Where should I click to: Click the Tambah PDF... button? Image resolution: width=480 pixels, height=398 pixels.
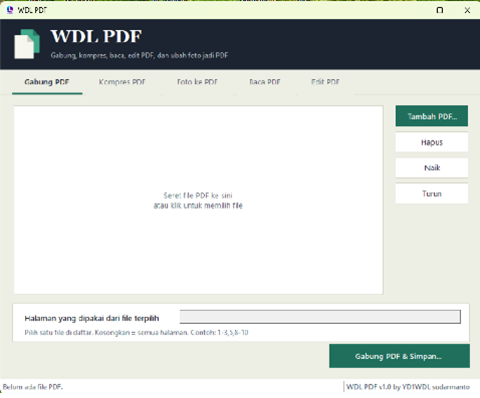(x=432, y=116)
